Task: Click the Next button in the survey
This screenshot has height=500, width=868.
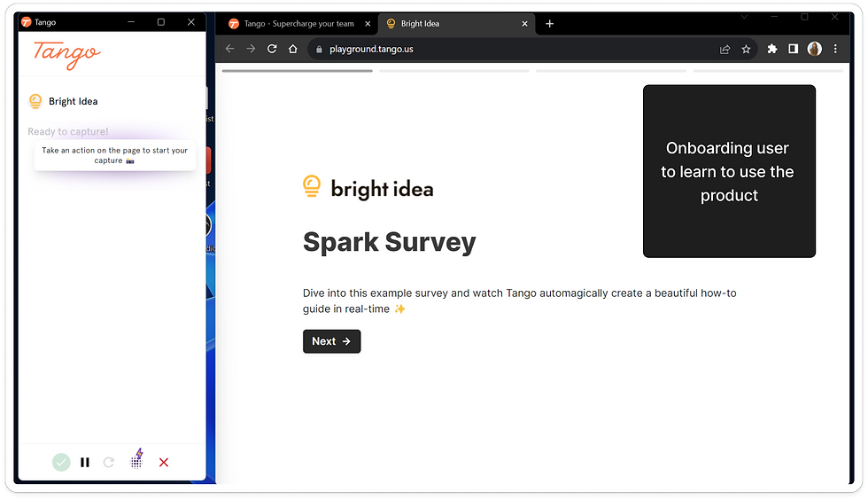Action: point(331,341)
